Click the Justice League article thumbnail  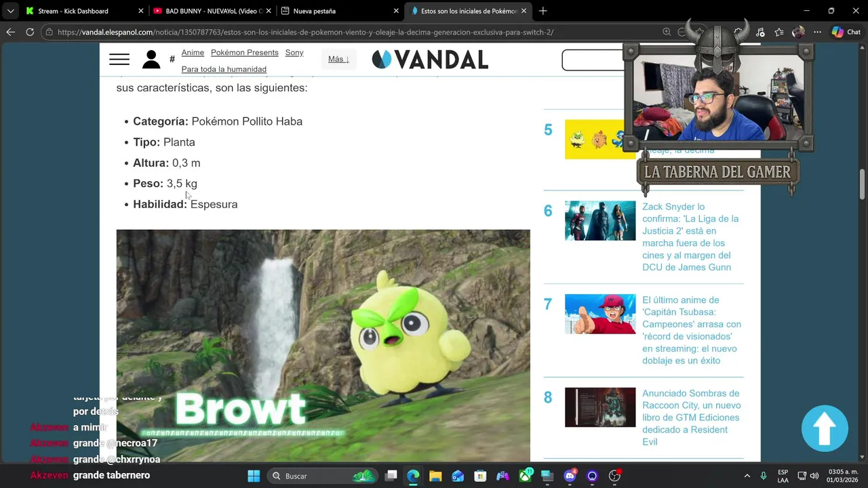(x=600, y=220)
